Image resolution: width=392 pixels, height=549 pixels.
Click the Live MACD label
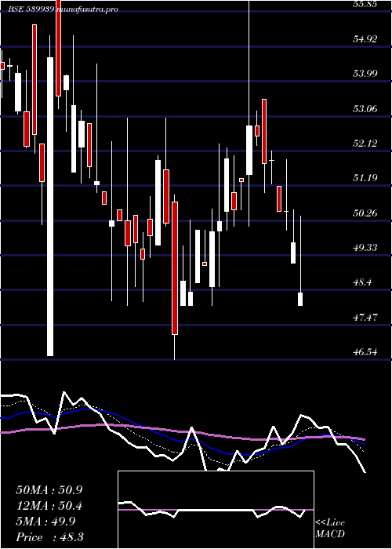point(330,529)
